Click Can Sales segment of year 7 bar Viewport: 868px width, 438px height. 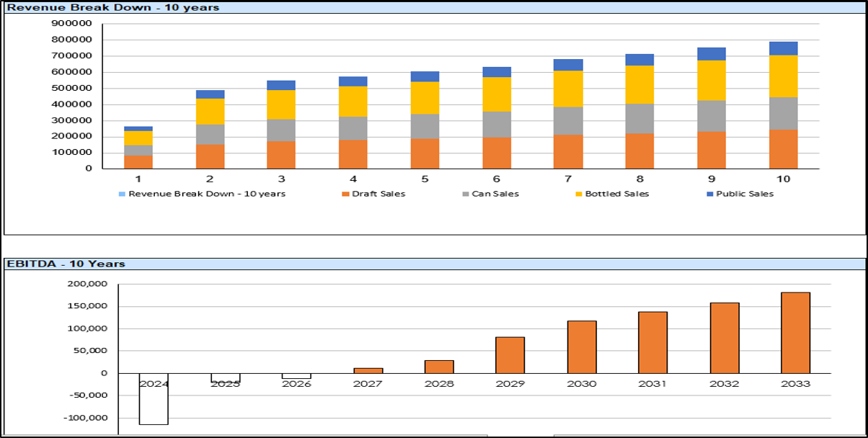click(x=568, y=121)
